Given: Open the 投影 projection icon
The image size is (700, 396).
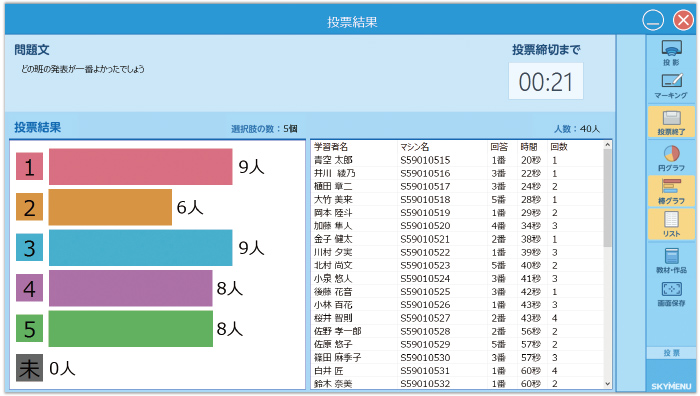Looking at the screenshot, I should [x=671, y=53].
